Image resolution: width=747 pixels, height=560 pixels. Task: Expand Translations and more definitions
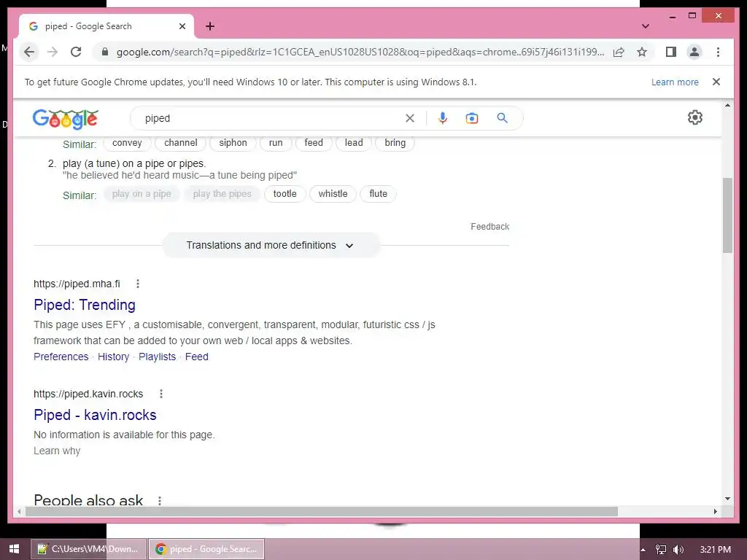(271, 245)
